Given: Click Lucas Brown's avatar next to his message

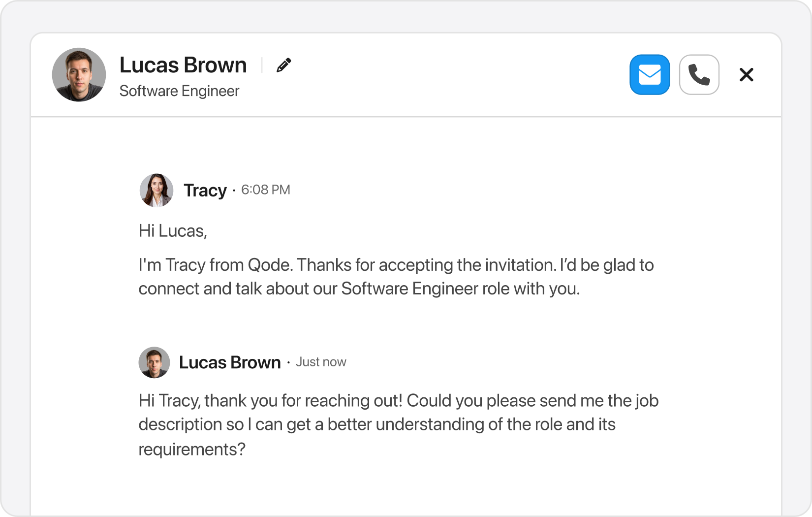Looking at the screenshot, I should (154, 362).
